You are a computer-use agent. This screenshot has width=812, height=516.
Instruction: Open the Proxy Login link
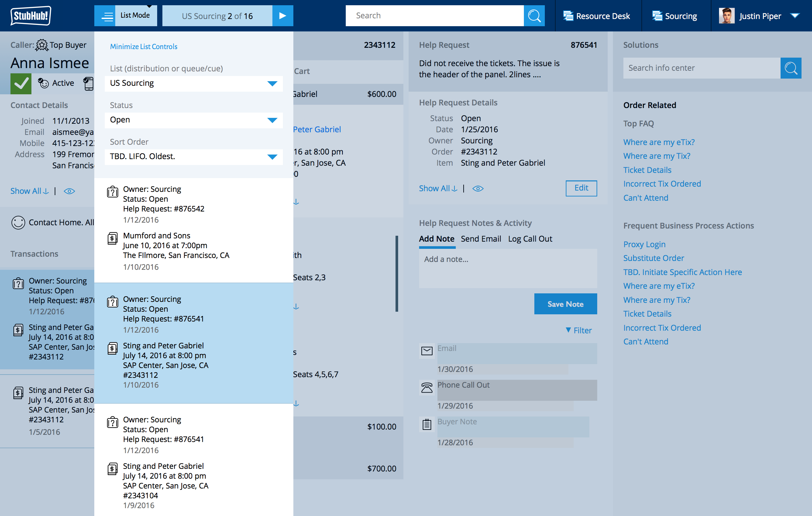[x=644, y=244]
